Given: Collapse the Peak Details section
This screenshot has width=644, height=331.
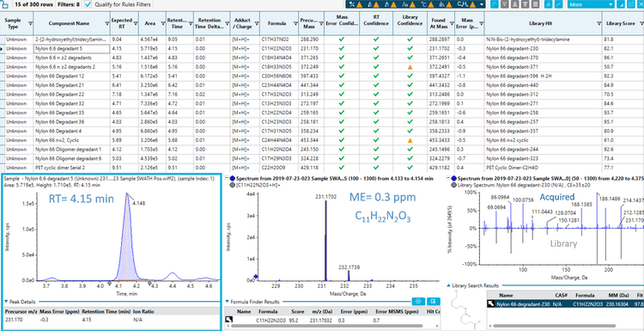Looking at the screenshot, I should (7, 302).
